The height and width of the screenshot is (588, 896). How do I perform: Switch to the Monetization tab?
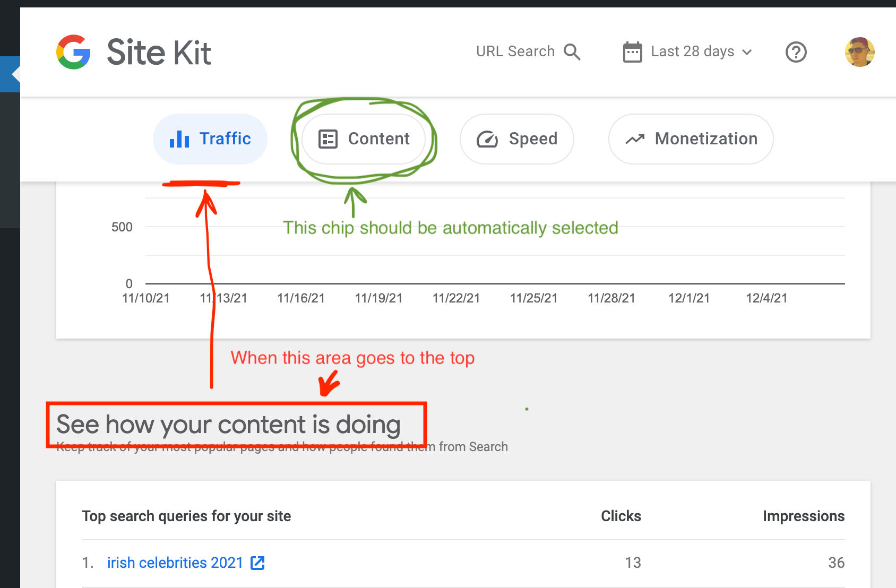(x=690, y=139)
